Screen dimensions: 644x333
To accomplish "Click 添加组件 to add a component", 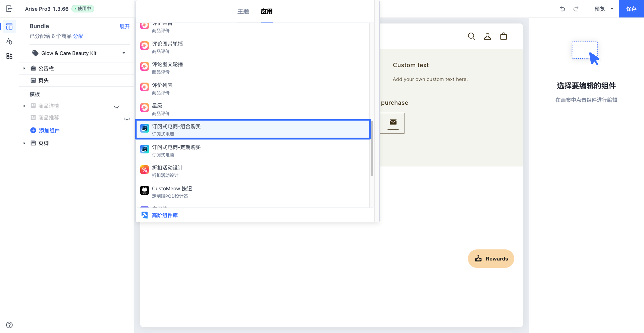I will tap(45, 130).
